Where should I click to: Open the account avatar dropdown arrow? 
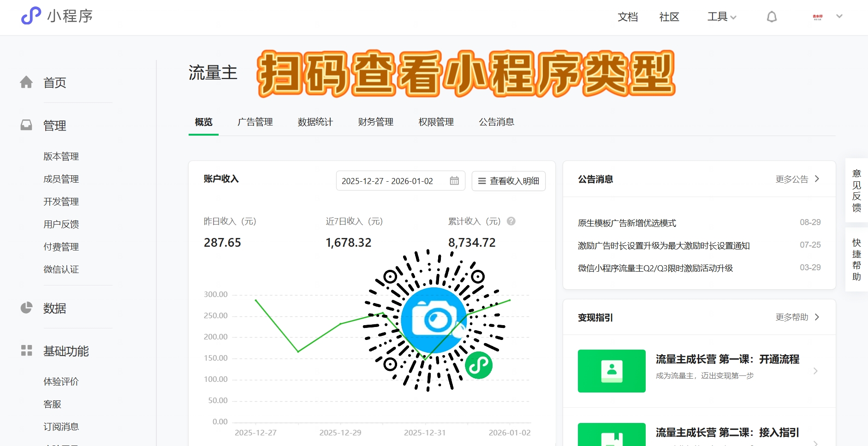(839, 17)
